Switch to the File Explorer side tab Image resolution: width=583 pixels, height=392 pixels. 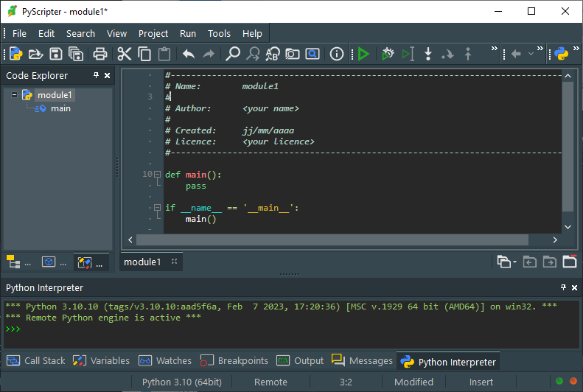coord(19,262)
